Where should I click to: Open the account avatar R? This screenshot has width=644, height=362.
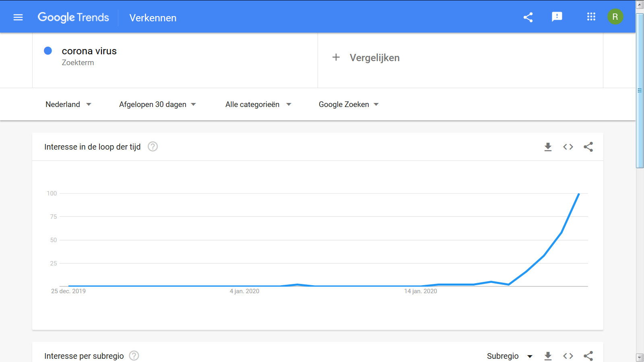point(615,17)
